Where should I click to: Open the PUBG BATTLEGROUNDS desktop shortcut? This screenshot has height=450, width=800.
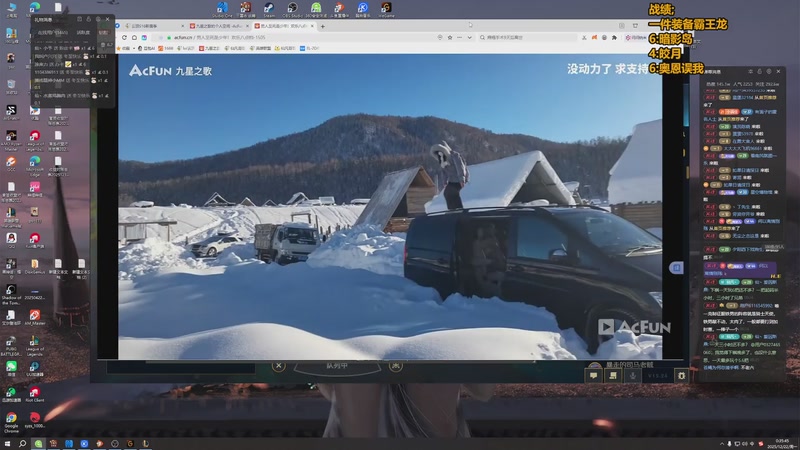coord(11,345)
